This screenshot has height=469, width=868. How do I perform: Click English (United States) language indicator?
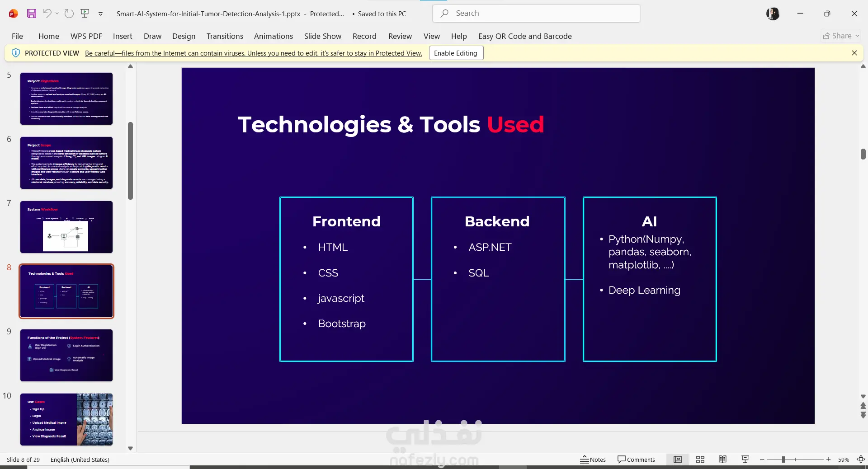[x=80, y=460]
